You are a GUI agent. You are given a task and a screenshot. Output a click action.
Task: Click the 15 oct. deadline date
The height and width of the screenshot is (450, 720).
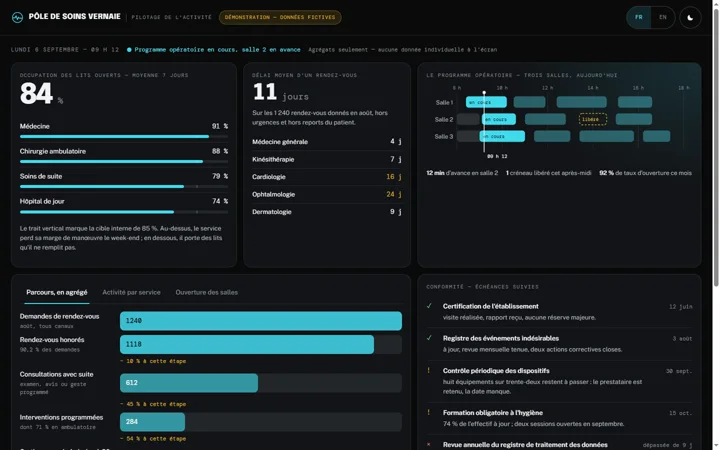point(681,413)
